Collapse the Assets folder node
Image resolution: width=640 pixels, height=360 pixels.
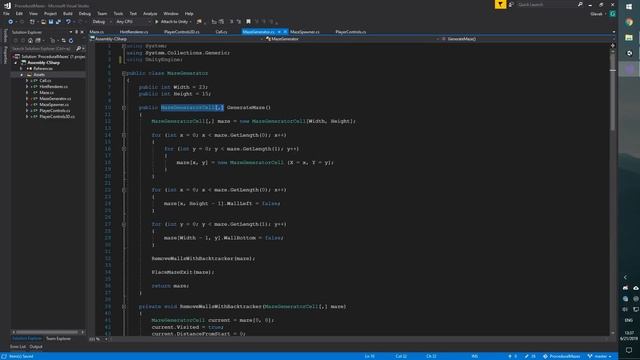point(22,75)
